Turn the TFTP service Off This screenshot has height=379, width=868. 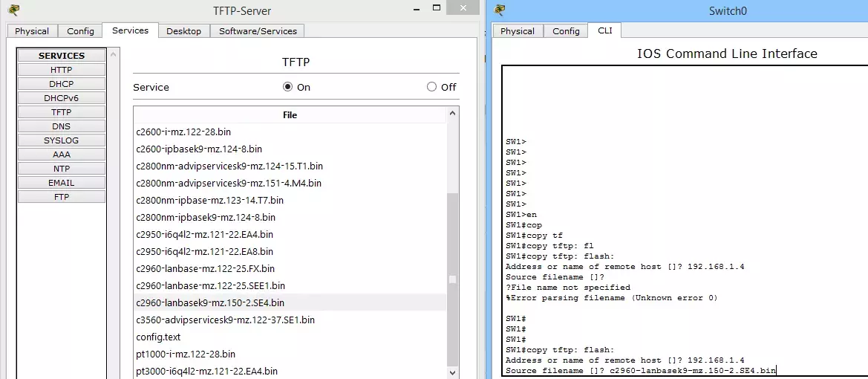[432, 87]
